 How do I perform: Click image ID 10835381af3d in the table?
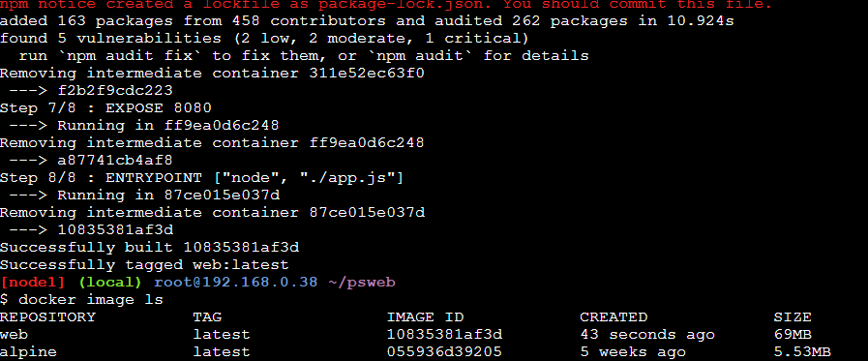(444, 335)
